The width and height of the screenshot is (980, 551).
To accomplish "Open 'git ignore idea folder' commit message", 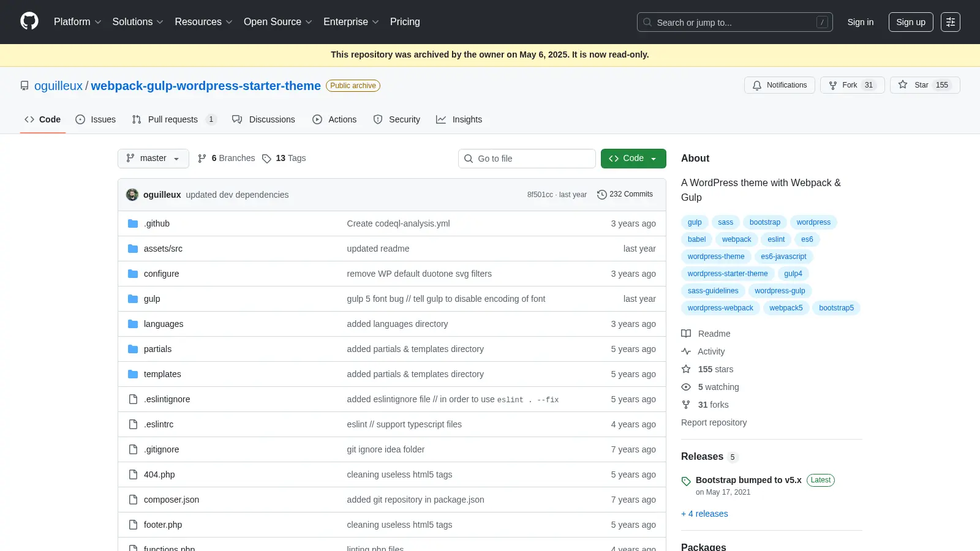I will [386, 449].
